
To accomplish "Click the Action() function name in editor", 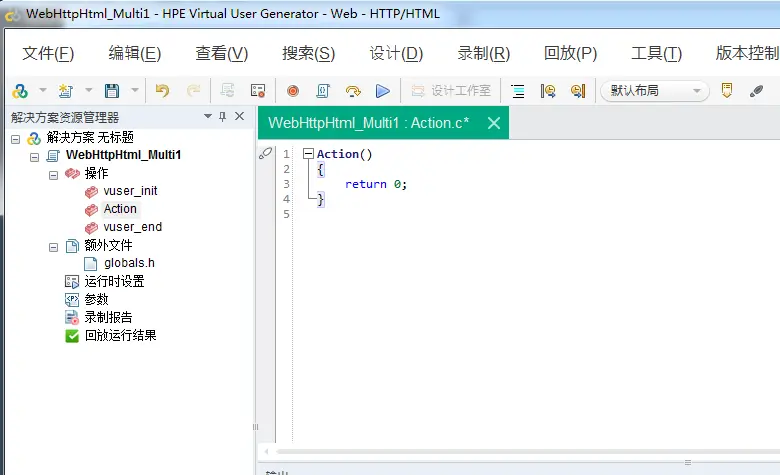I will point(344,154).
